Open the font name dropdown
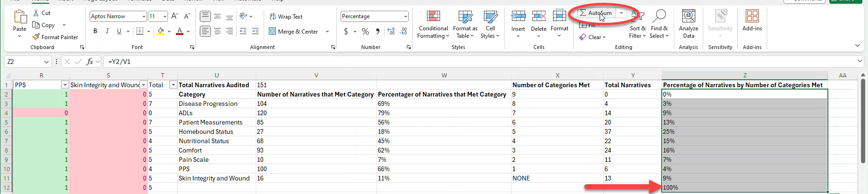The height and width of the screenshot is (194, 868). (144, 16)
